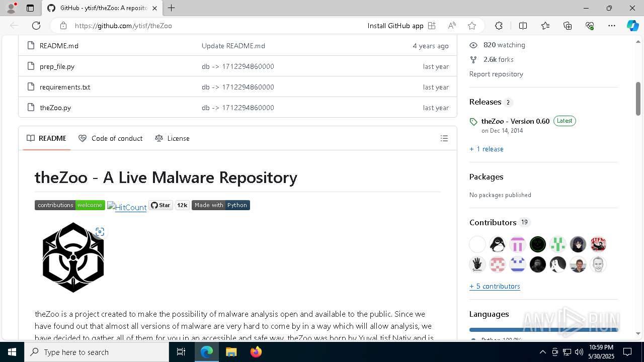The image size is (644, 362).
Task: Open requirements.txt file
Action: click(65, 87)
